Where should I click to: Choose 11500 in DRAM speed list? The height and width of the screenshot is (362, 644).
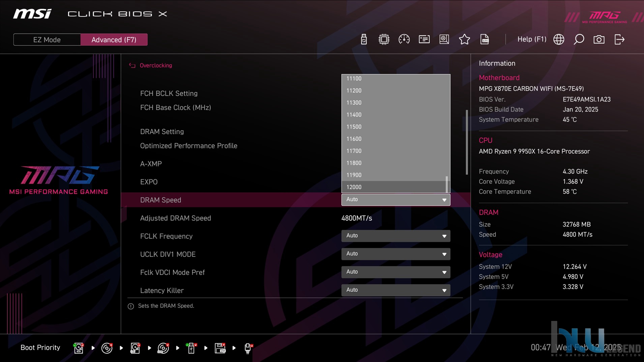[394, 127]
